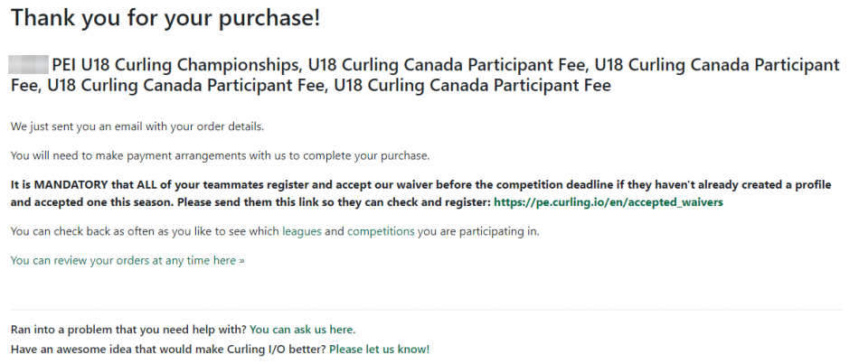Image resolution: width=868 pixels, height=364 pixels.
Task: Click the "Thank you for your purchase!" heading
Action: pyautogui.click(x=165, y=18)
